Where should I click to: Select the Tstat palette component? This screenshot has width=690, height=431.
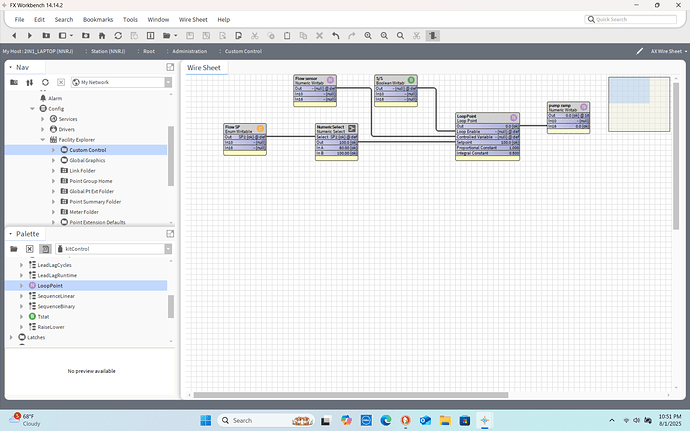point(45,317)
